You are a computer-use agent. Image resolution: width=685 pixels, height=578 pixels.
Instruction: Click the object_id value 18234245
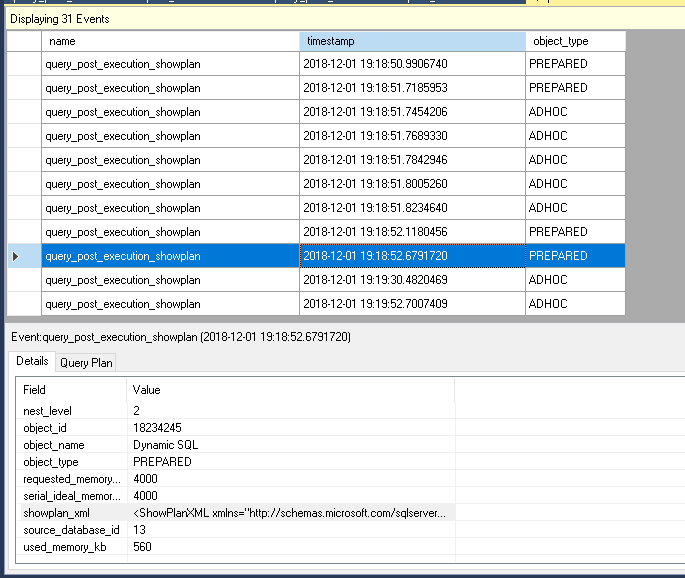[158, 428]
